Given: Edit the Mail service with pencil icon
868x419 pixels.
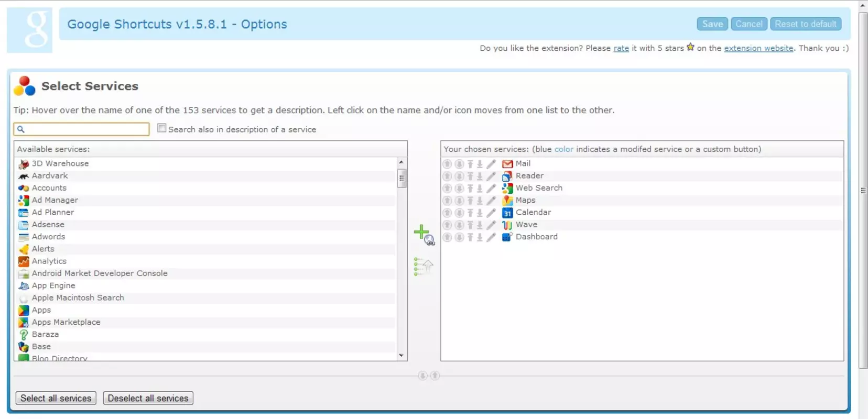Looking at the screenshot, I should [491, 164].
